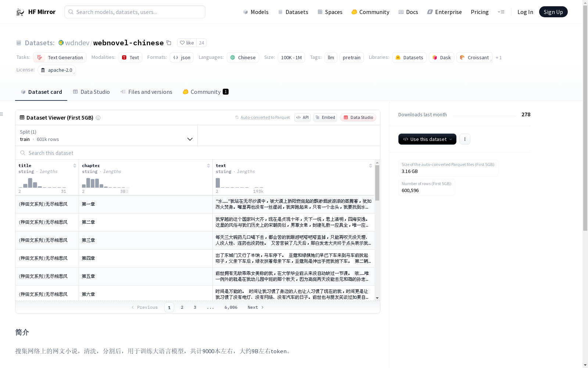588x368 pixels.
Task: Select the json format tag
Action: click(x=182, y=57)
